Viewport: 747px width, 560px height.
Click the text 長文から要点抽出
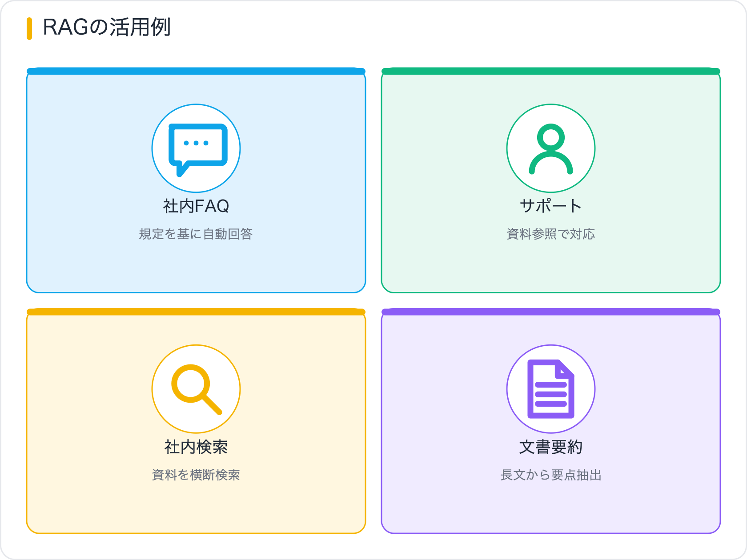click(x=551, y=475)
